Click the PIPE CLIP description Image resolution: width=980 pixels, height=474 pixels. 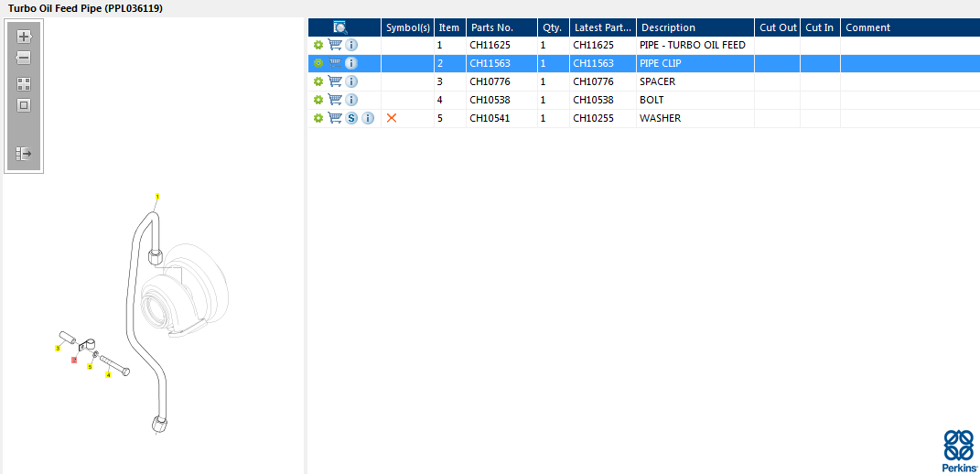tap(660, 63)
